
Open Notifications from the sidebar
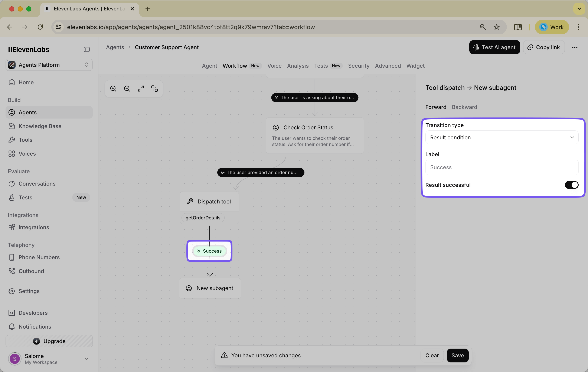[35, 327]
